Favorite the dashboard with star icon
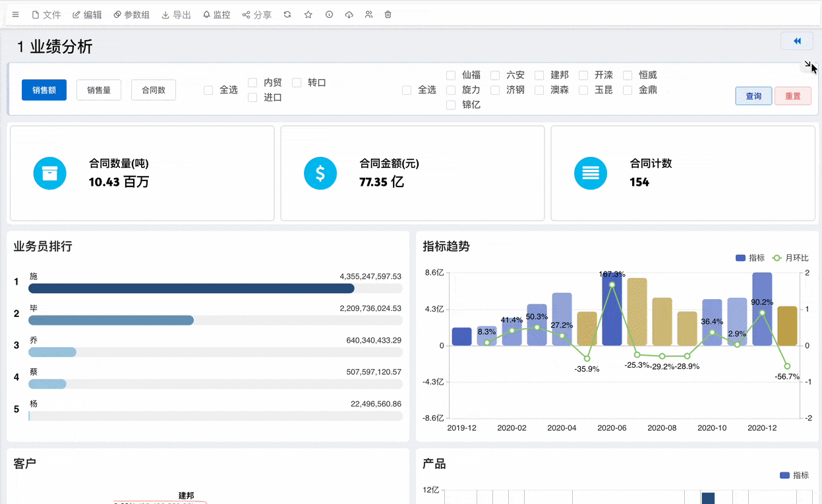Screen dimensions: 822x504 [x=308, y=14]
